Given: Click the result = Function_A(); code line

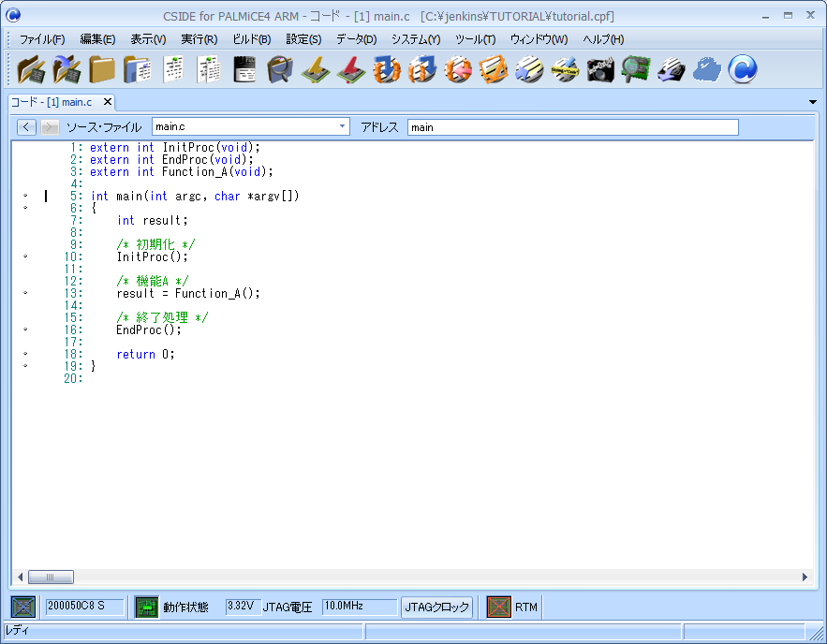Looking at the screenshot, I should 188,294.
